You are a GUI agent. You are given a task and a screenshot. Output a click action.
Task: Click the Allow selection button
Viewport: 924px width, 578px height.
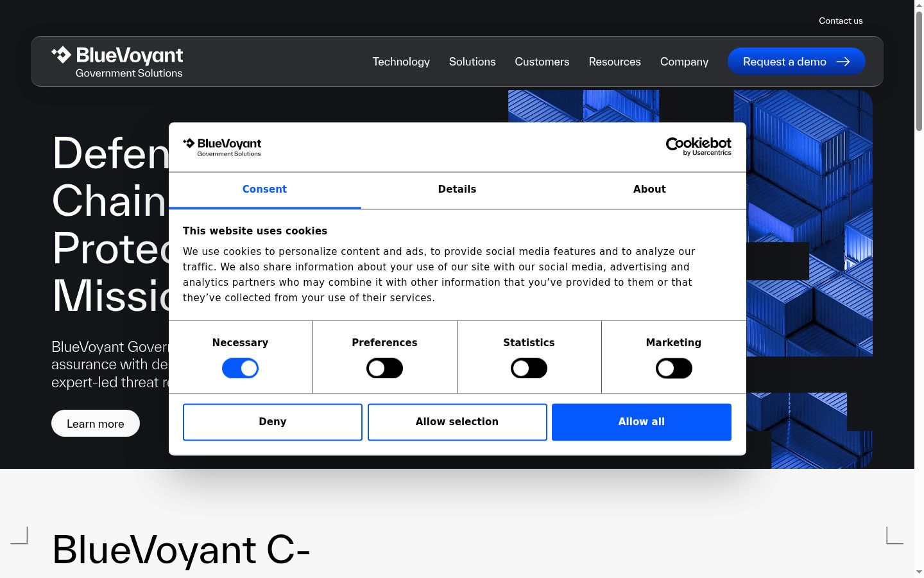click(x=457, y=422)
